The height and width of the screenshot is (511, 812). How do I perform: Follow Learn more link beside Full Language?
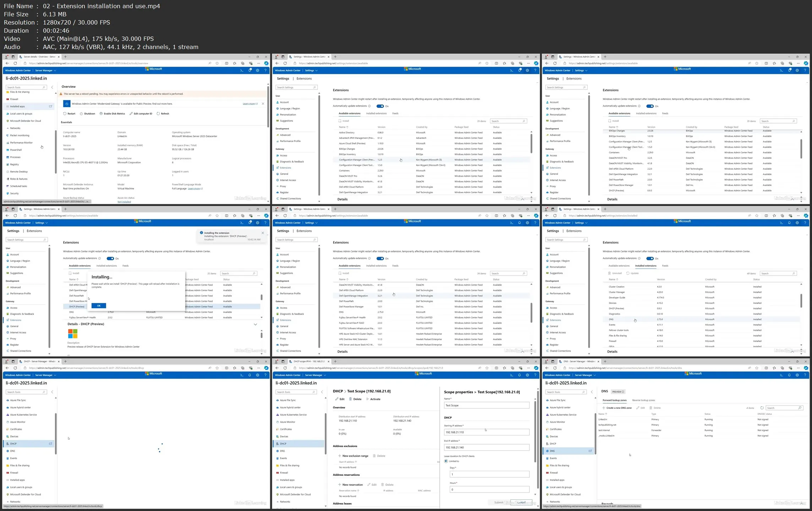pos(195,189)
